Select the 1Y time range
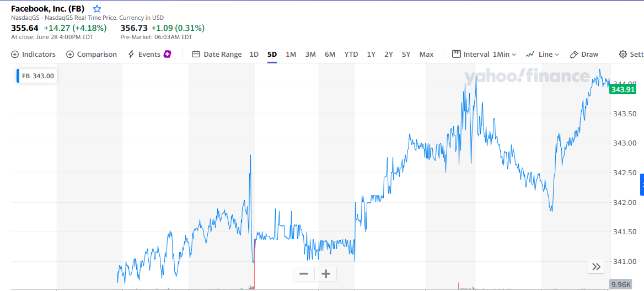Screen dimensions: 644x291 click(x=371, y=54)
